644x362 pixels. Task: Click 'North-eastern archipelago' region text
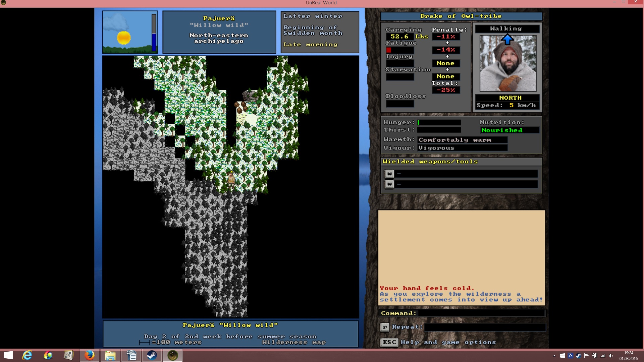(219, 38)
